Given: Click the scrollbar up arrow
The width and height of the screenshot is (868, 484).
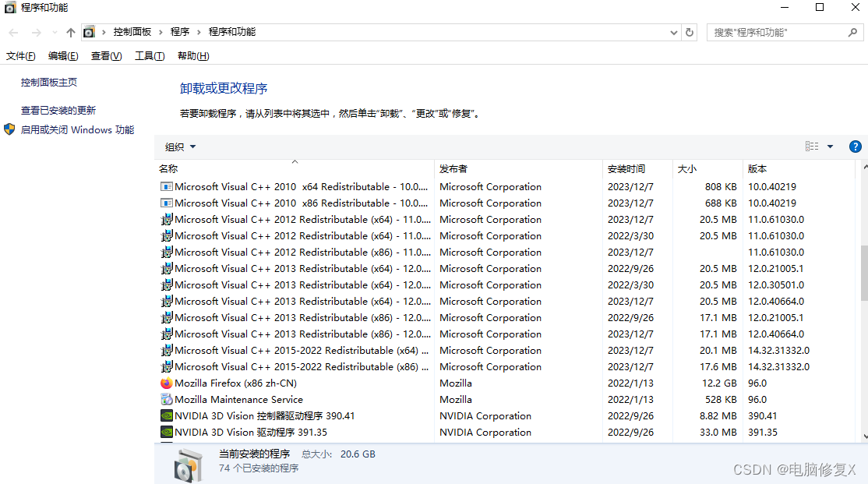Looking at the screenshot, I should [x=865, y=166].
